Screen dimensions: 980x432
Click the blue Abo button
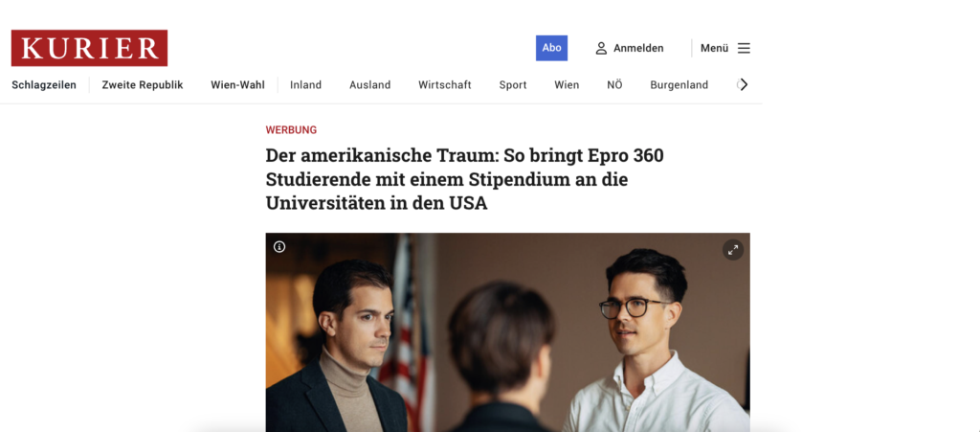(x=551, y=48)
